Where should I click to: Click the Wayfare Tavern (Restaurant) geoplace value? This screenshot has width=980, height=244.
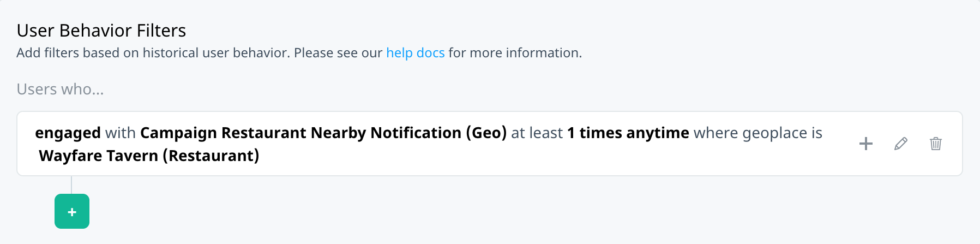149,156
